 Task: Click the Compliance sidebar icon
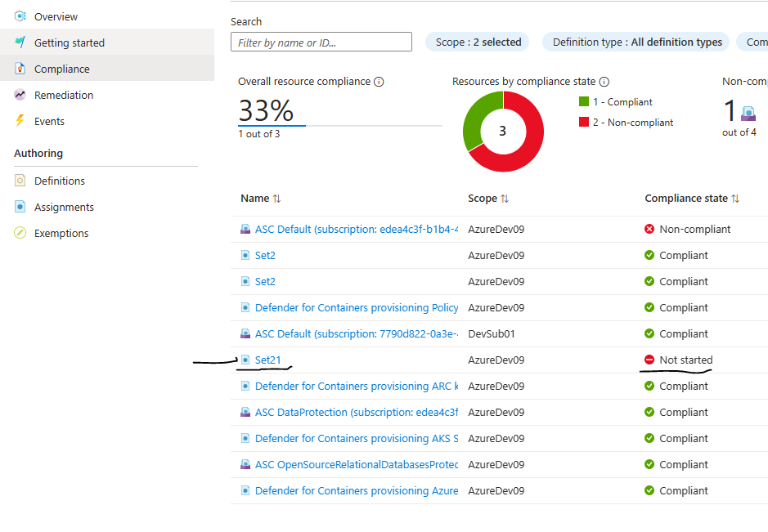point(20,69)
